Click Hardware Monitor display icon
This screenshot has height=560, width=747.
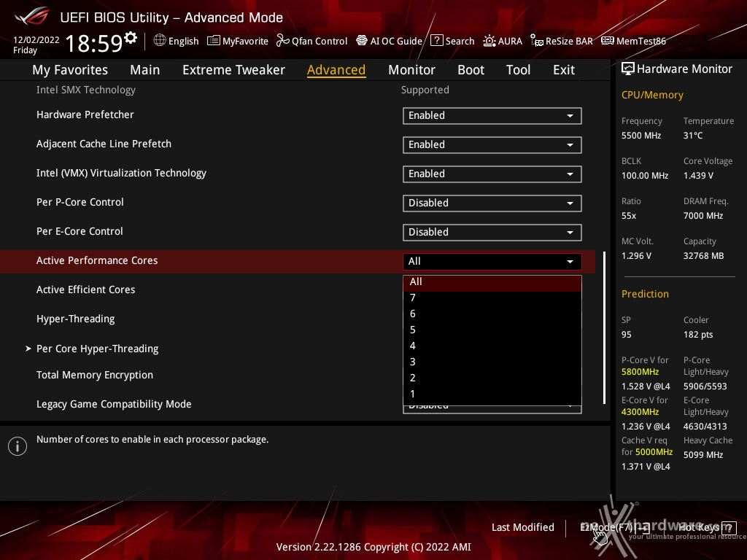pyautogui.click(x=628, y=69)
